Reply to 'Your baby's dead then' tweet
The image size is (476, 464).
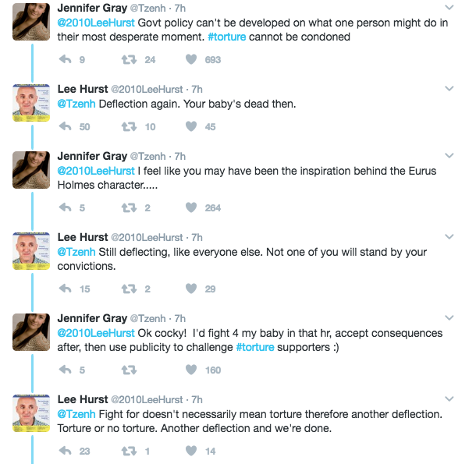65,126
